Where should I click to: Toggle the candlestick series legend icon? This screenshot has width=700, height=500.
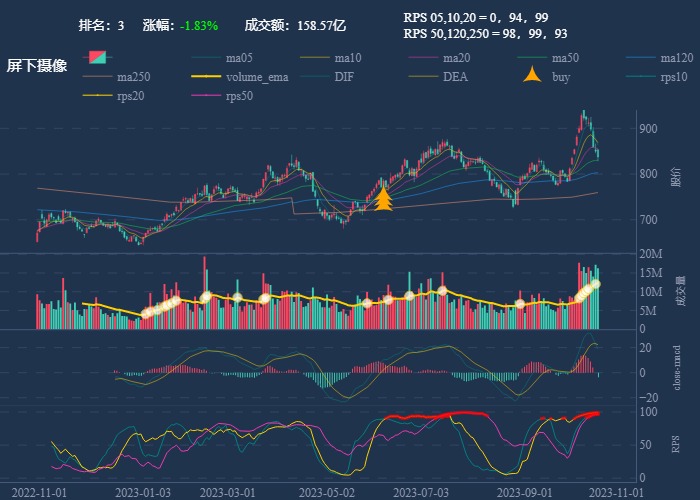[x=97, y=57]
